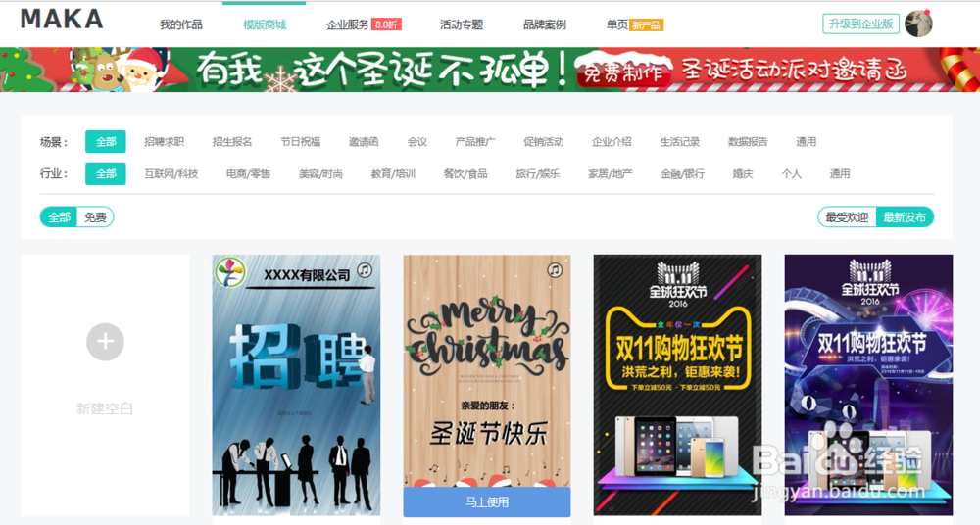Viewport: 980px width, 525px height.
Task: Filter scene by 产品推广
Action: click(x=475, y=142)
